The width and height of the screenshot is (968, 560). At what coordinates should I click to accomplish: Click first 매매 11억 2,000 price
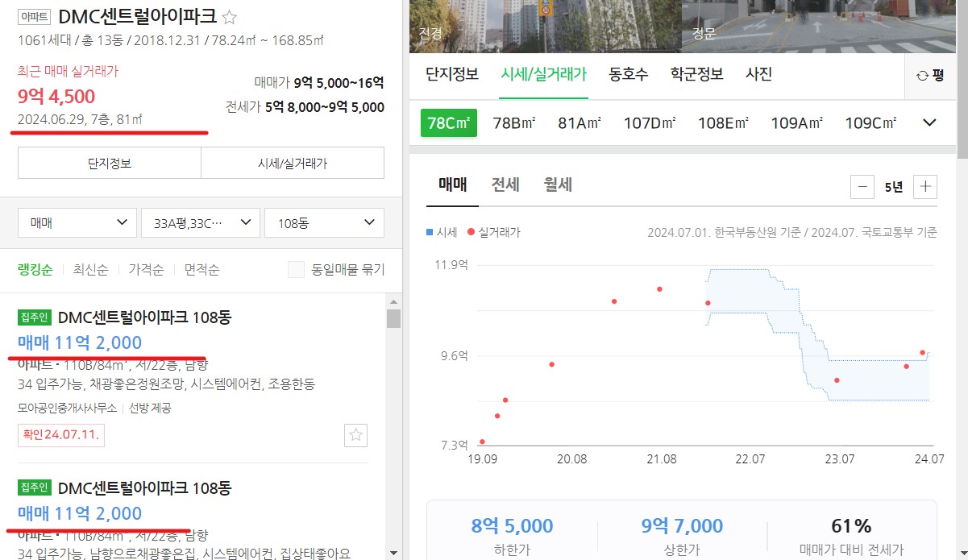(80, 342)
